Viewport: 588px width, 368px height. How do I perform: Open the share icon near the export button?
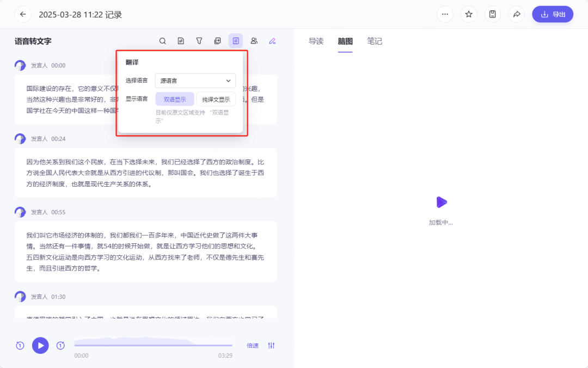coord(517,14)
